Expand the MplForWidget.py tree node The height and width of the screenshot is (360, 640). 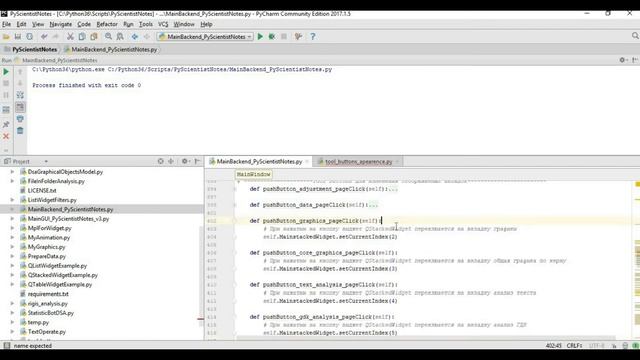coord(12,228)
